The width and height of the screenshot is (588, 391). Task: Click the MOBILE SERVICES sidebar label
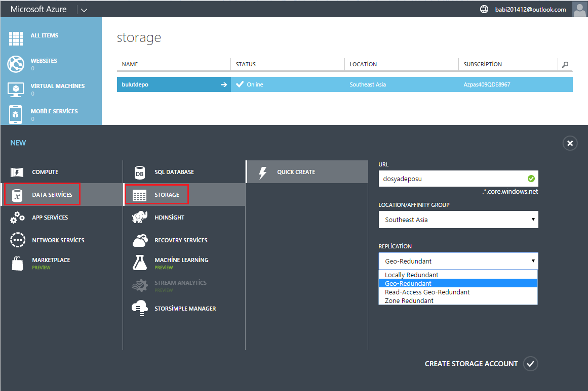pos(54,111)
